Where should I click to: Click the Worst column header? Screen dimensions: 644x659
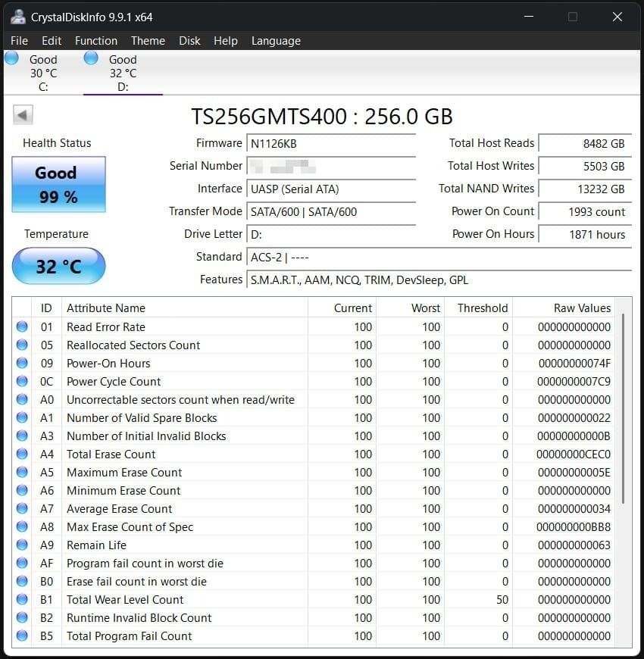coord(411,308)
